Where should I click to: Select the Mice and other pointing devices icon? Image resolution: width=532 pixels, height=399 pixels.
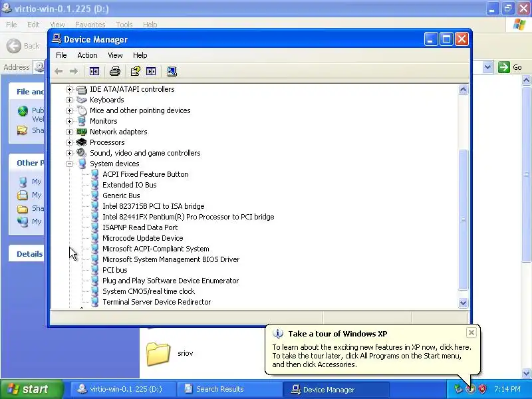pos(82,110)
